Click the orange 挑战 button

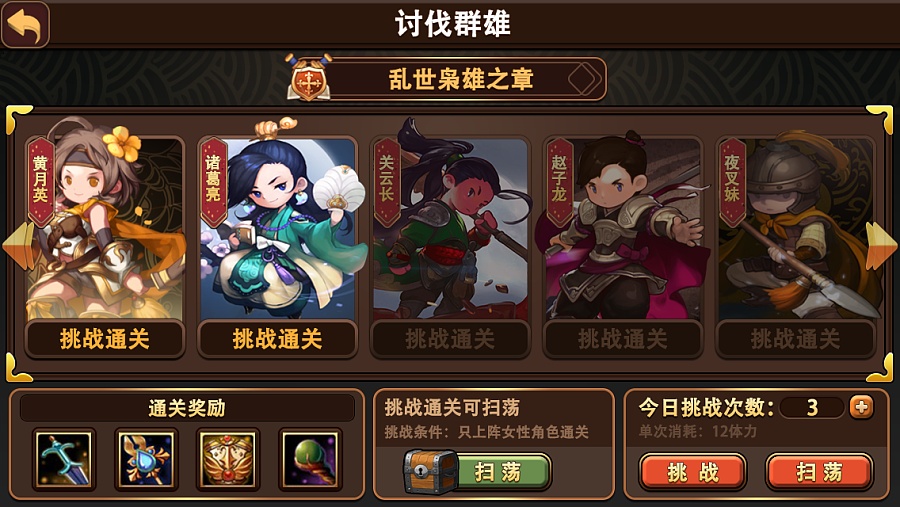pyautogui.click(x=693, y=472)
